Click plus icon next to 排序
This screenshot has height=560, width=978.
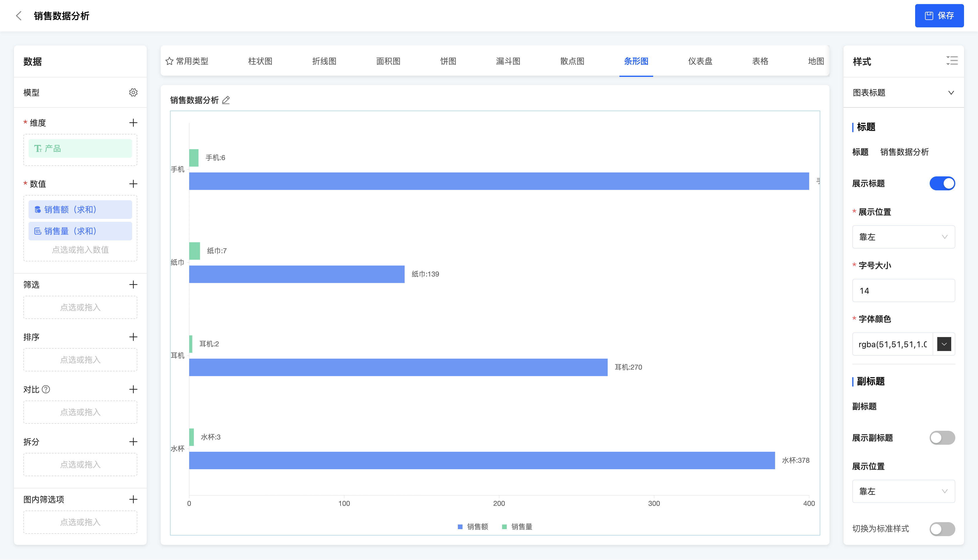[133, 337]
